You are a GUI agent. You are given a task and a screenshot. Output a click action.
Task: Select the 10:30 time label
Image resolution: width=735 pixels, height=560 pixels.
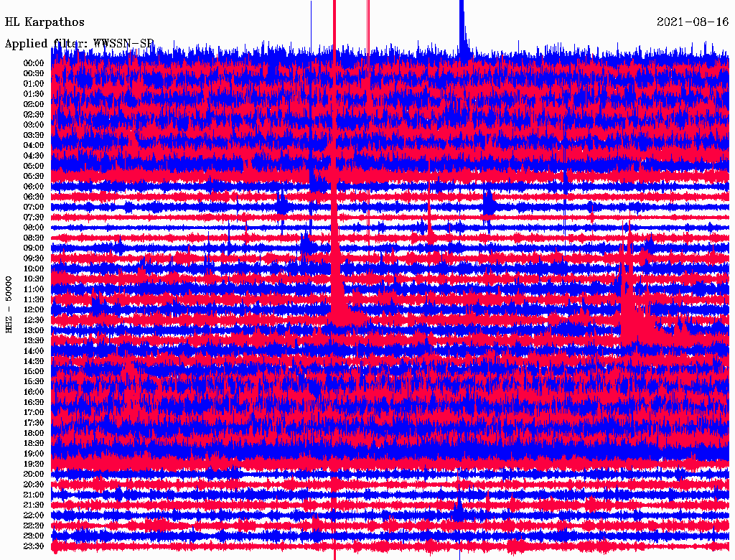tap(34, 279)
